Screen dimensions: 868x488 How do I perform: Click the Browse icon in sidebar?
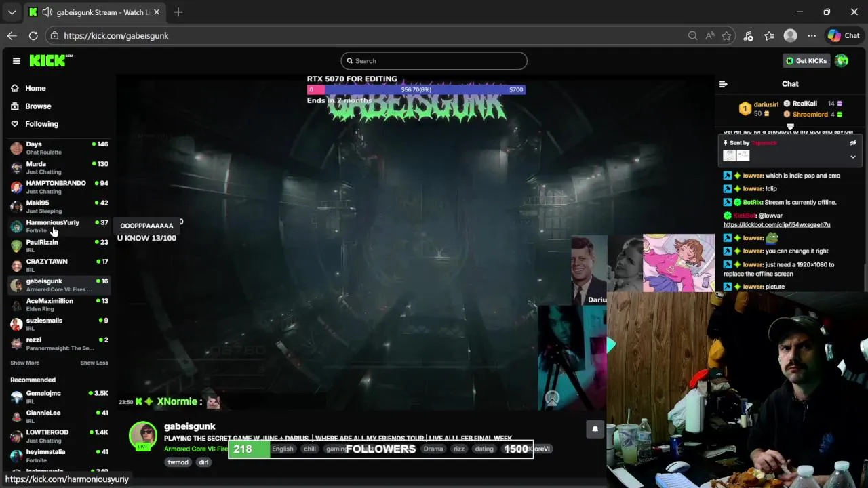[x=15, y=106]
